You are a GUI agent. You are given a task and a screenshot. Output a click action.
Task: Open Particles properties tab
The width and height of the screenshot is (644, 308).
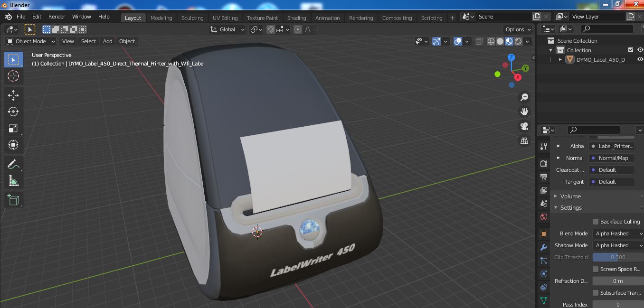pos(544,261)
